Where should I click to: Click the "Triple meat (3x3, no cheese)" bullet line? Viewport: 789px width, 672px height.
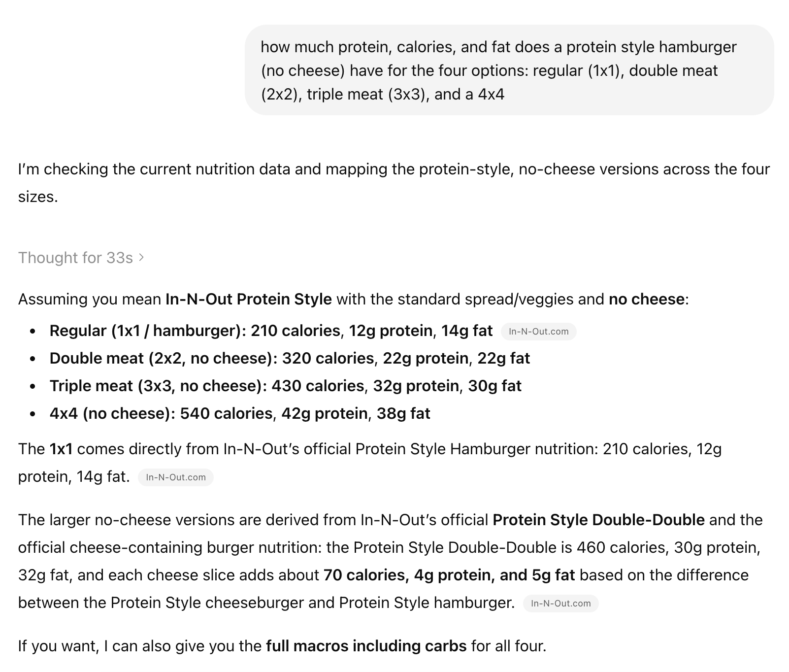285,386
